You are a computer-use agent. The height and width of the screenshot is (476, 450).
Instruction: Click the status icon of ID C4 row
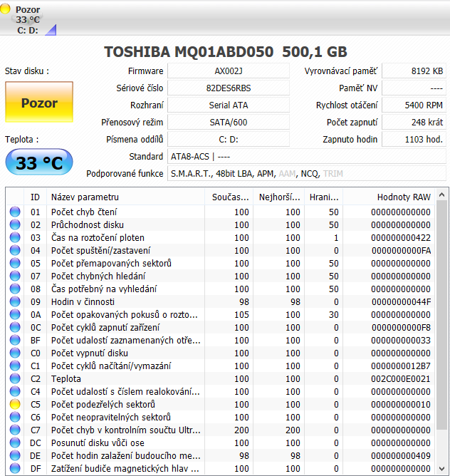point(15,391)
